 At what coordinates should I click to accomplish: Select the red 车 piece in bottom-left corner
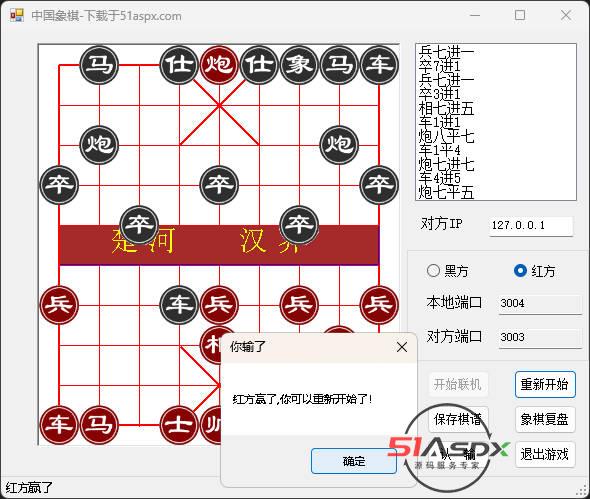click(59, 425)
